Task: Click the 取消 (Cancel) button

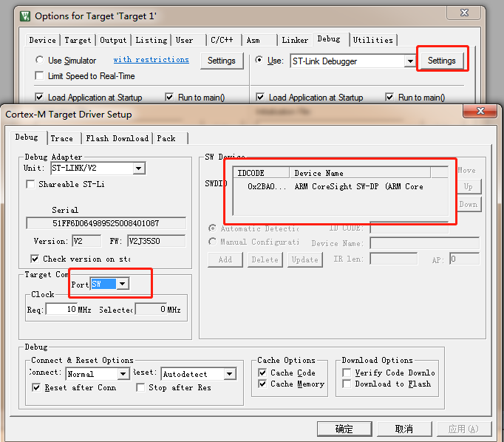Action: click(x=404, y=429)
